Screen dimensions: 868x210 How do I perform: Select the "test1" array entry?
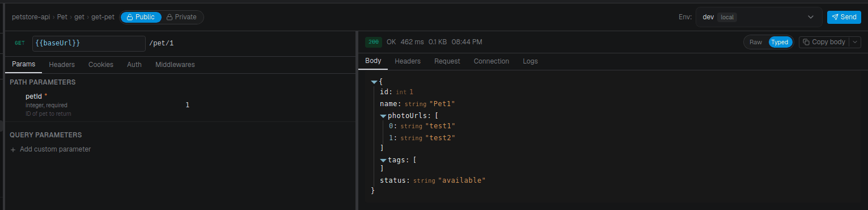[x=422, y=126]
